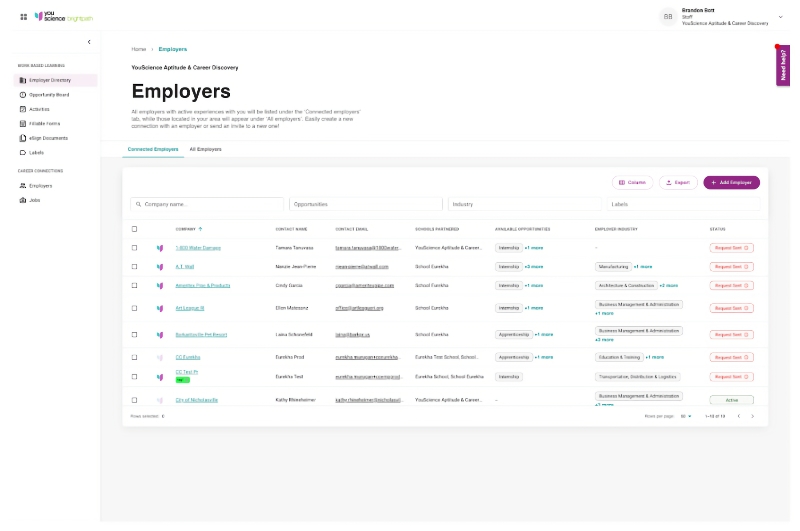
Task: Open the apps grid icon
Action: [23, 17]
